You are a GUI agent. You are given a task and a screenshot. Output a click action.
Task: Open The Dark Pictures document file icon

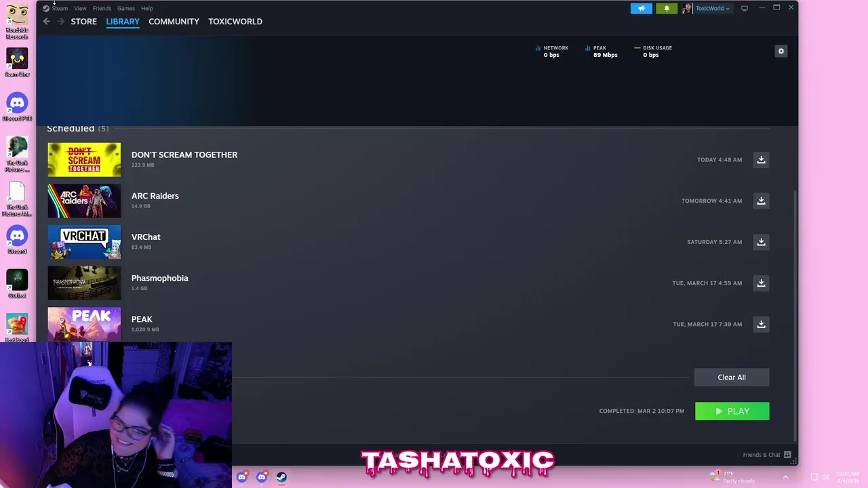[17, 199]
